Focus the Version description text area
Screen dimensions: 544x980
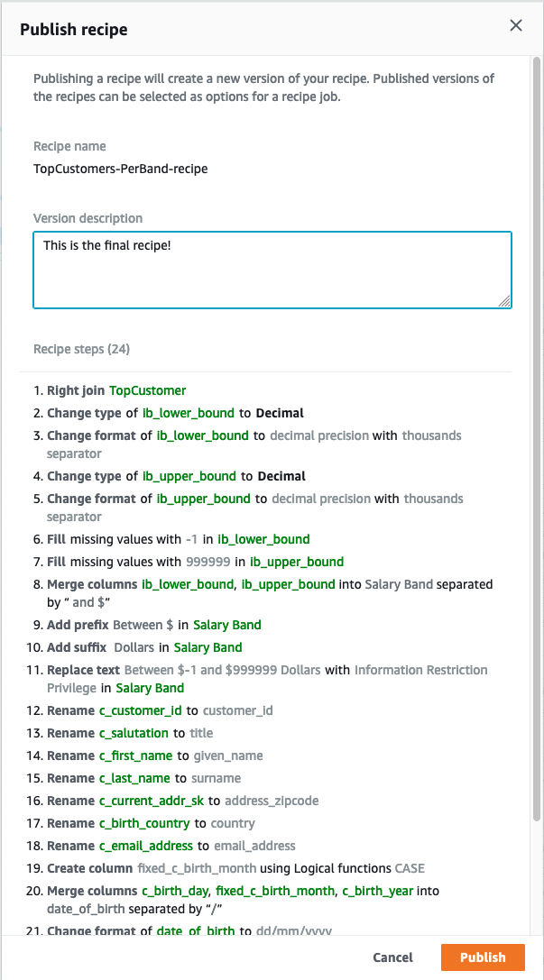[272, 270]
